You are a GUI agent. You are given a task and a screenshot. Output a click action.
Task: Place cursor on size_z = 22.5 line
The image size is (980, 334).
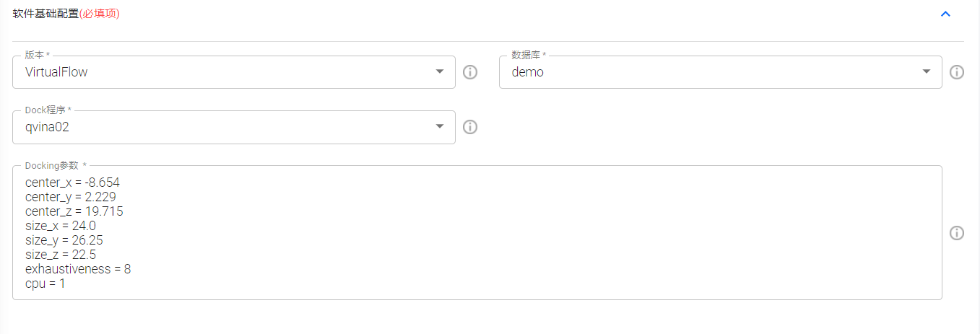pos(61,255)
